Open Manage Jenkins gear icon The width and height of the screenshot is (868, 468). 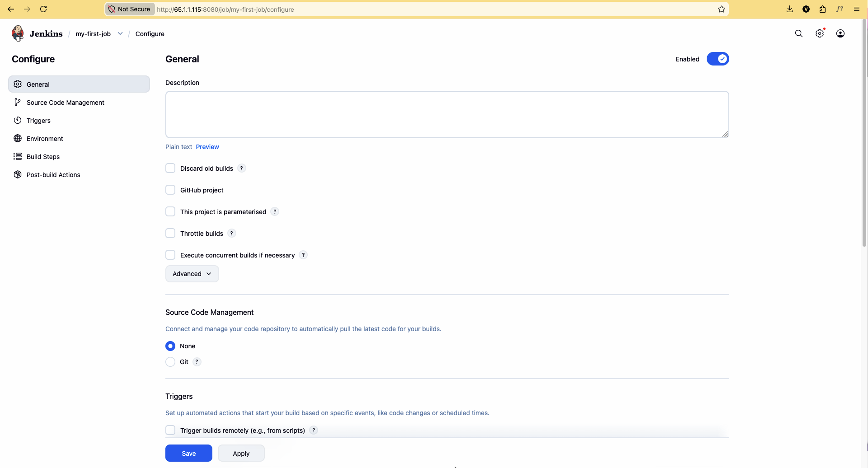[x=820, y=33]
